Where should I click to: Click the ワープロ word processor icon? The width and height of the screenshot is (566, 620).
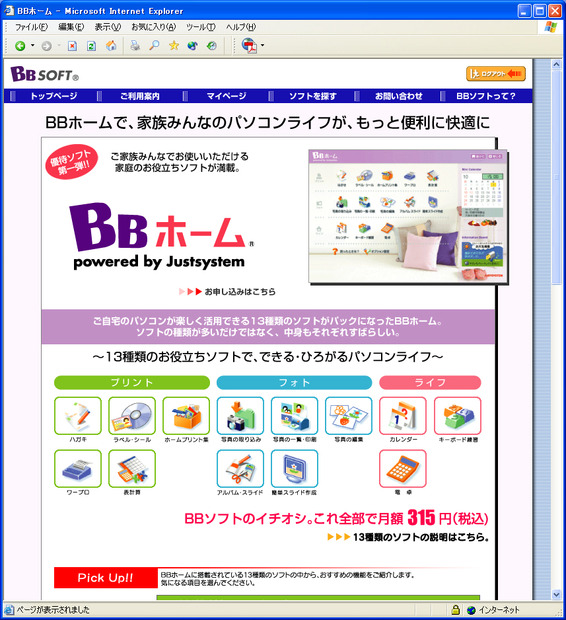(x=78, y=469)
